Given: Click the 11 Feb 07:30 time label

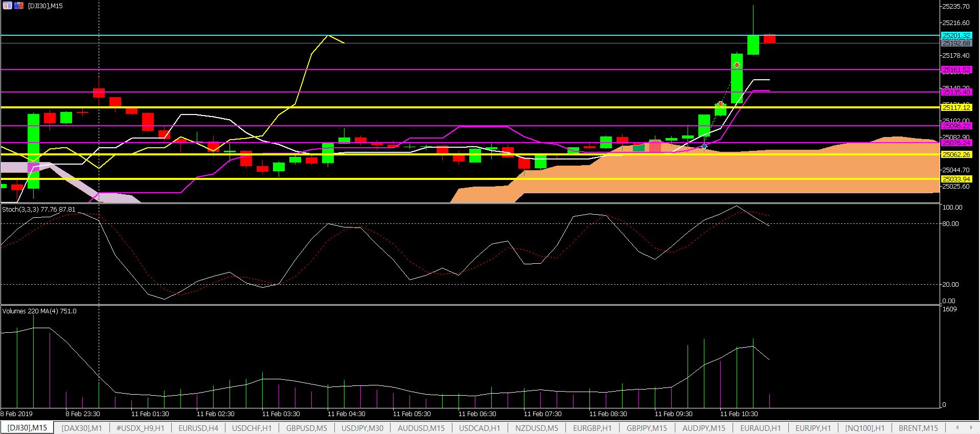Looking at the screenshot, I should tap(543, 414).
